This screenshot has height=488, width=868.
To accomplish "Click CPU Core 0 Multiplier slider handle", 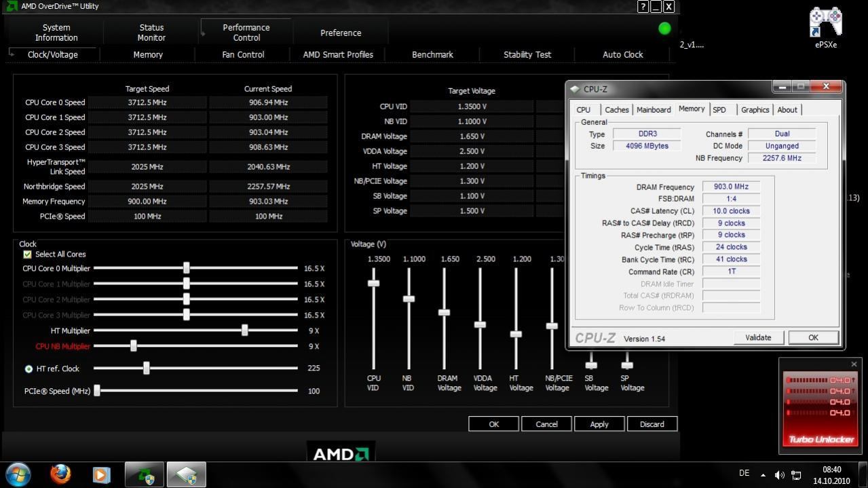I will 186,268.
